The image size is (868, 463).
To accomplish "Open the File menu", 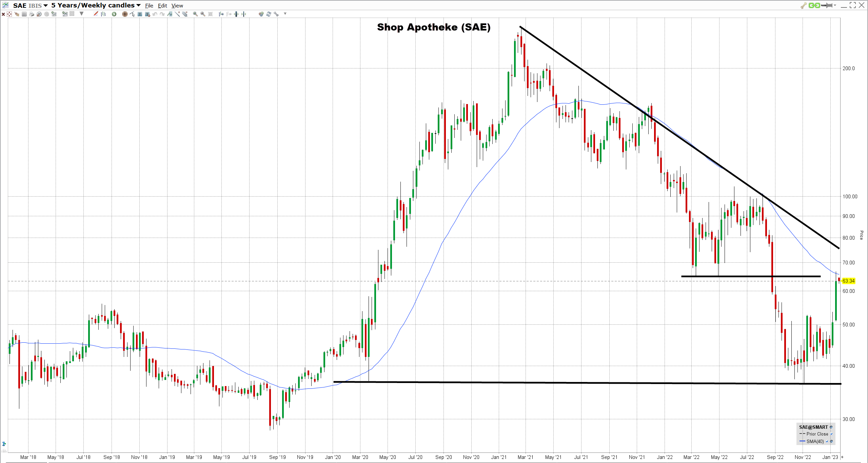I will tap(149, 6).
